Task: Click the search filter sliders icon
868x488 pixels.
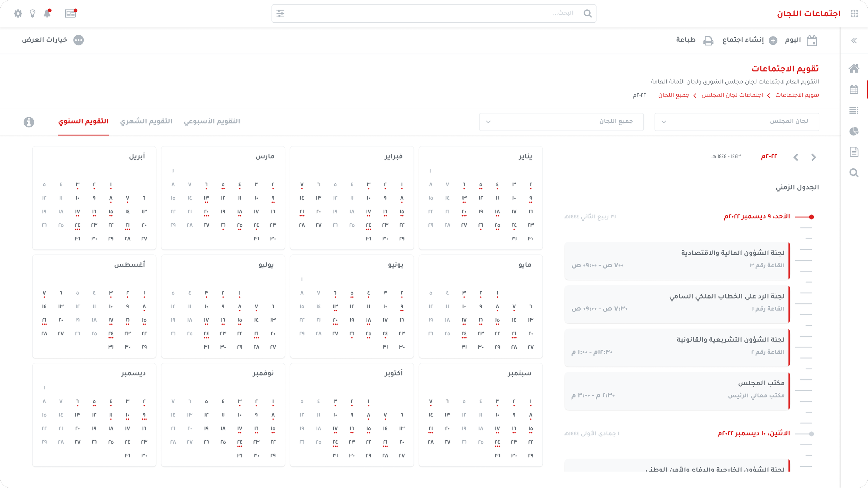Action: point(281,14)
